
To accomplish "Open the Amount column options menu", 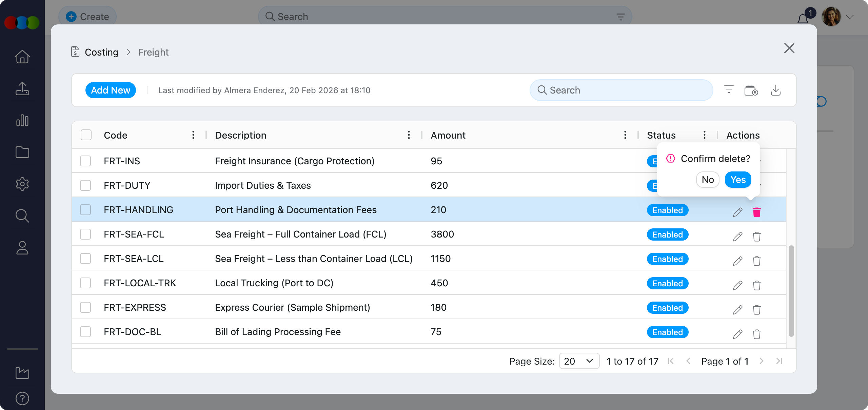I will (x=625, y=135).
